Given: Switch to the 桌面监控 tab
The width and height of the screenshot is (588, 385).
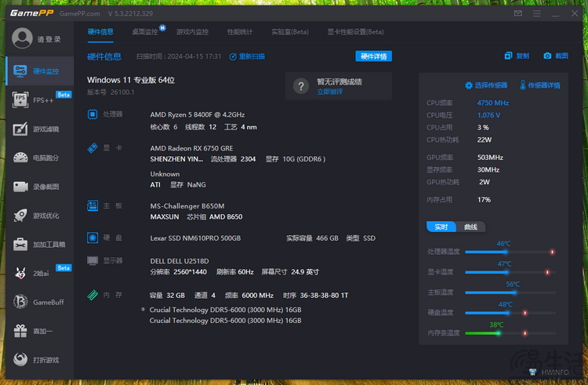Looking at the screenshot, I should click(145, 32).
